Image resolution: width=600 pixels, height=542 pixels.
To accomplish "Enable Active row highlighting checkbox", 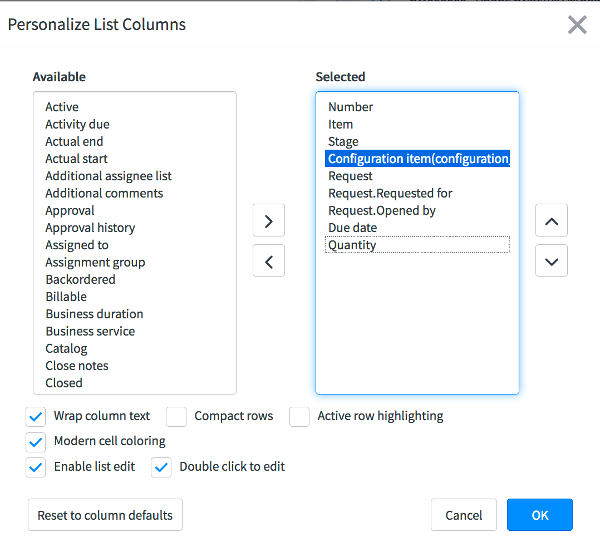I will pyautogui.click(x=300, y=416).
